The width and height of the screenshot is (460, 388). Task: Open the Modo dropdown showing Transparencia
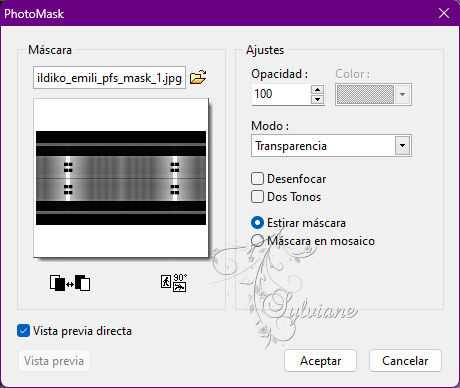point(331,146)
